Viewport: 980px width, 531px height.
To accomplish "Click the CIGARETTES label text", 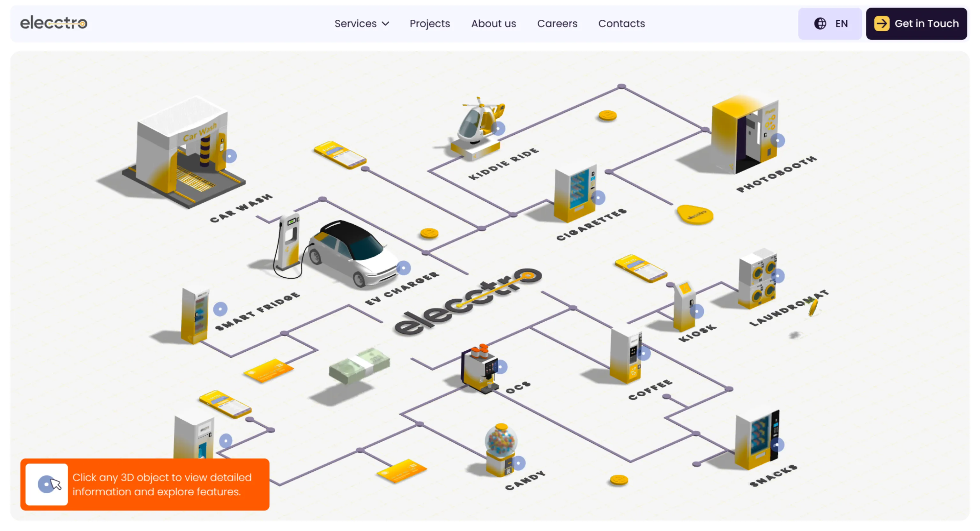I will pyautogui.click(x=591, y=225).
